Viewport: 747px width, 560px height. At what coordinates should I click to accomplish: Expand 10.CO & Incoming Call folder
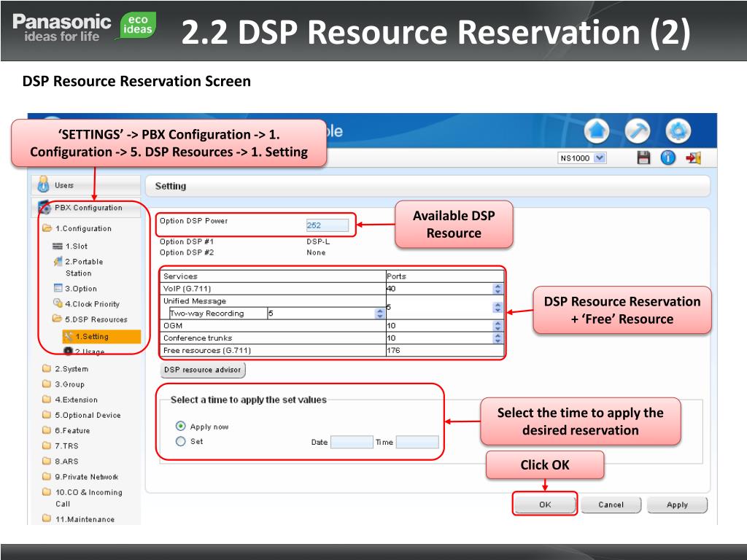[x=82, y=497]
